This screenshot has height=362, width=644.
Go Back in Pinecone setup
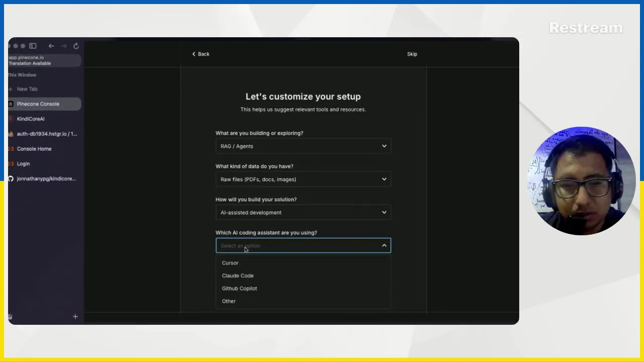201,54
